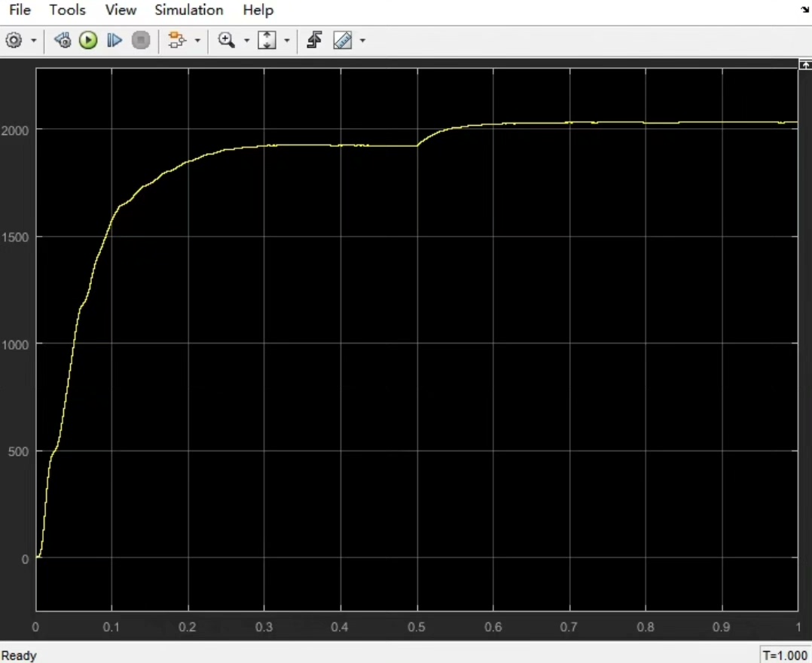
Task: Click the Highlight Simulink Block icon
Action: click(177, 41)
